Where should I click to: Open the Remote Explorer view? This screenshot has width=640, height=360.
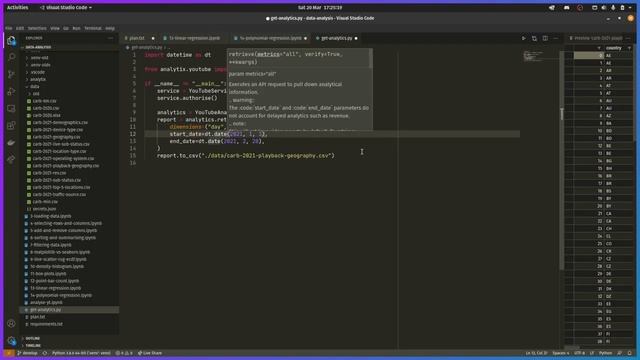[x=11, y=109]
